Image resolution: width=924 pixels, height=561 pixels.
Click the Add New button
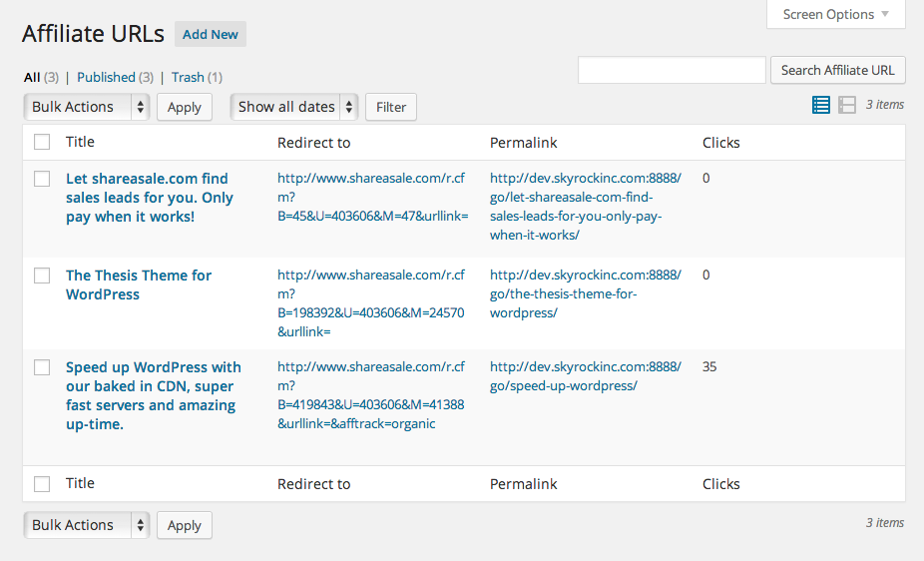[211, 34]
